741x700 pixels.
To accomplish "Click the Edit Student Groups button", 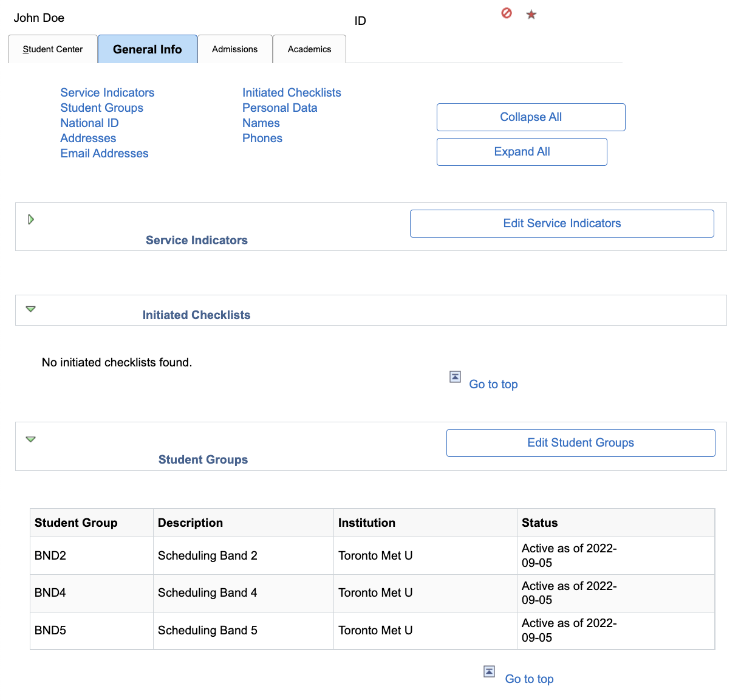I will (580, 443).
